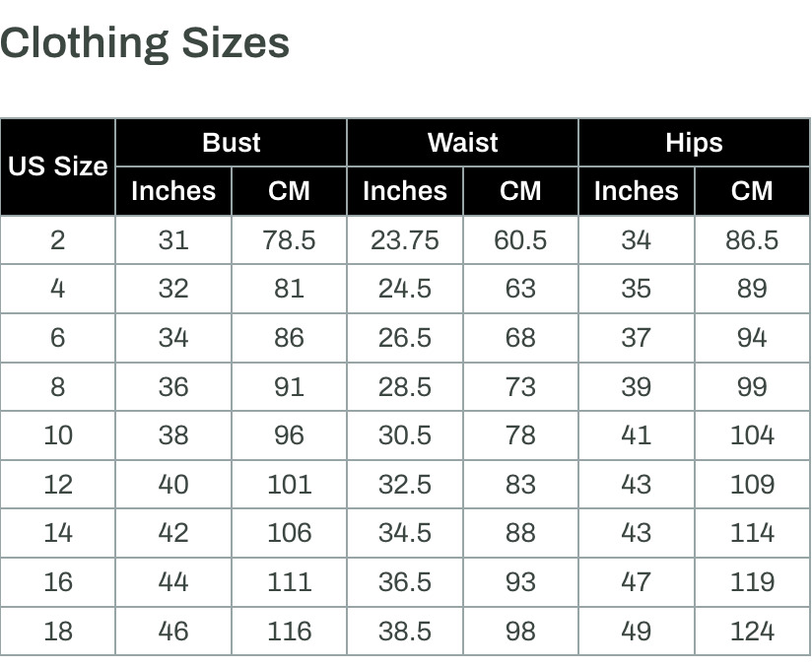Select the bust CM value 78.5
Image resolution: width=812 pixels, height=666 pixels.
point(289,239)
